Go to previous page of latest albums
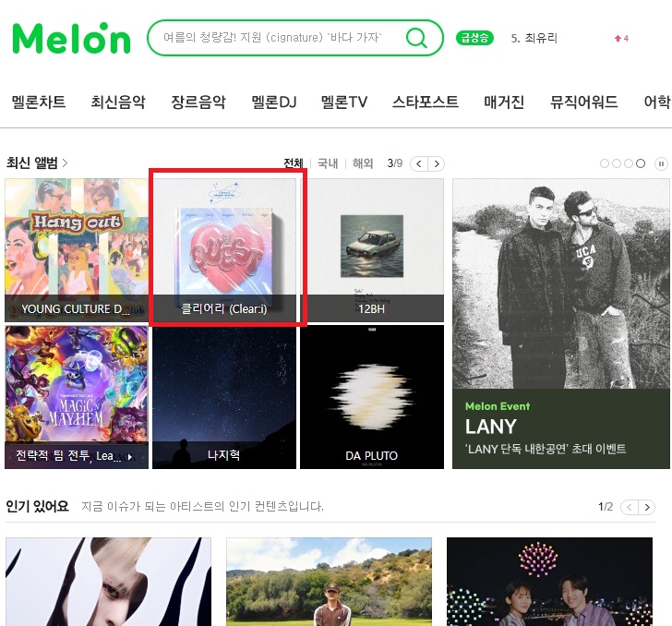 coord(419,163)
